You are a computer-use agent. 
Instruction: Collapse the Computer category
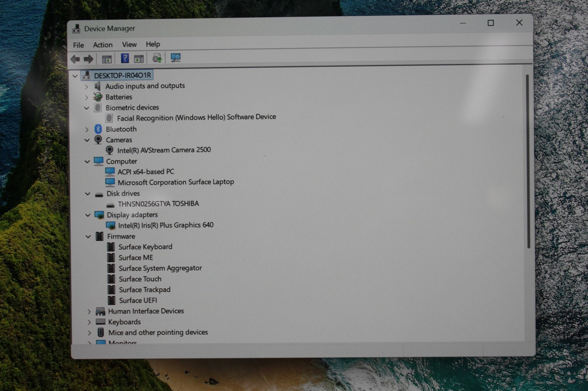tap(87, 161)
